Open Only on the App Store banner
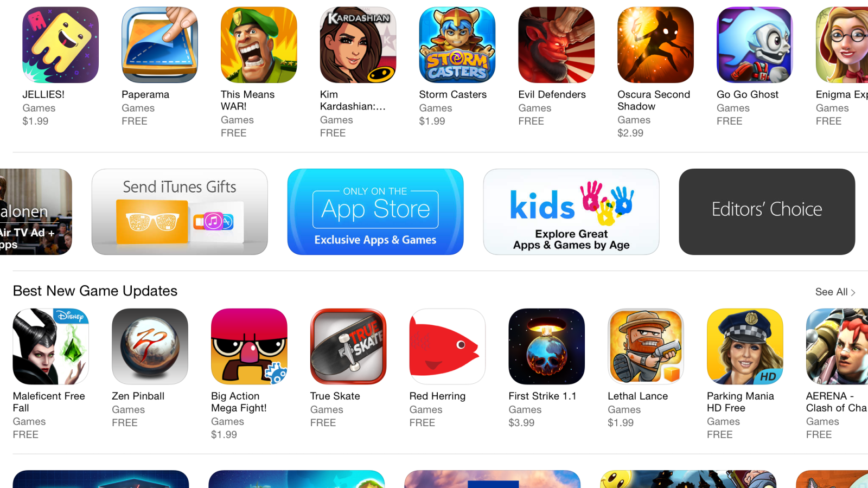This screenshot has height=488, width=868. (375, 211)
